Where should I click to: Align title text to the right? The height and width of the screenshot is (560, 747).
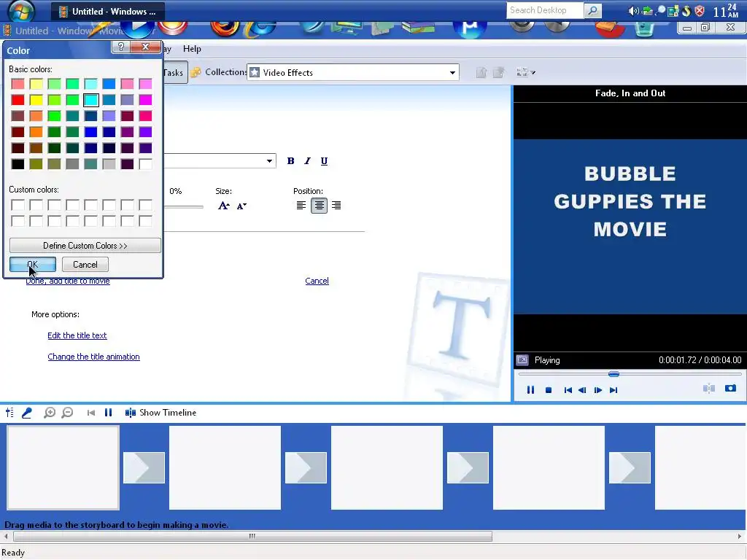coord(336,205)
